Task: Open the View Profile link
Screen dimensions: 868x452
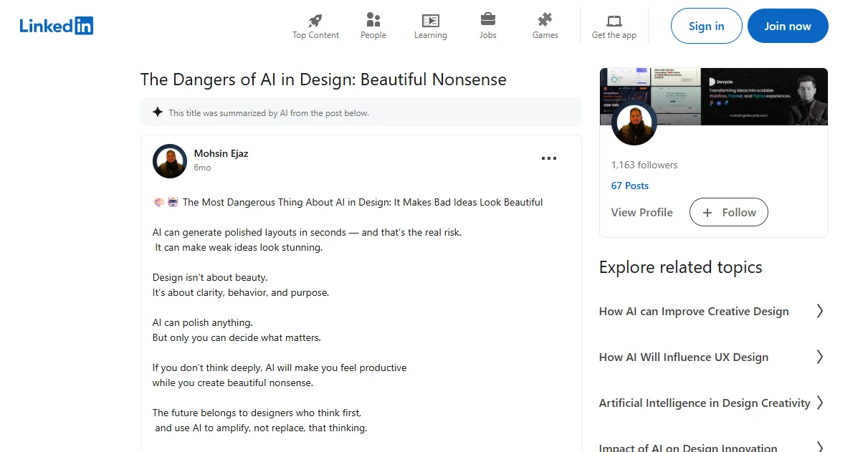Action: (x=642, y=213)
